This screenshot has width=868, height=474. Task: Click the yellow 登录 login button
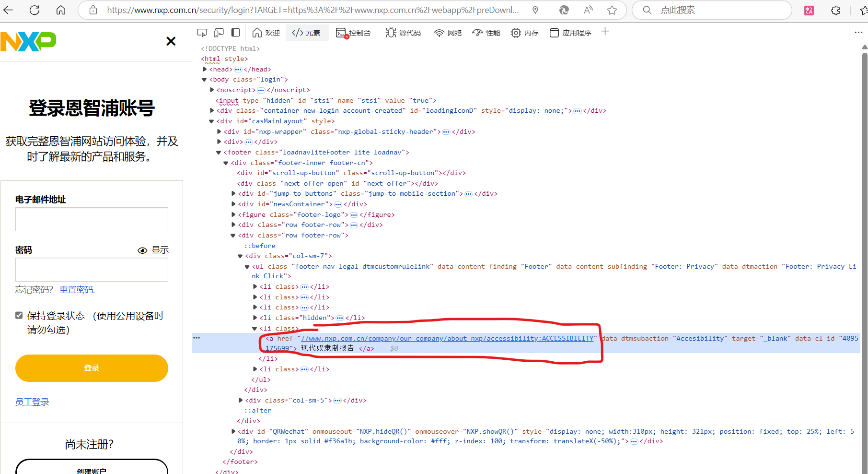92,368
